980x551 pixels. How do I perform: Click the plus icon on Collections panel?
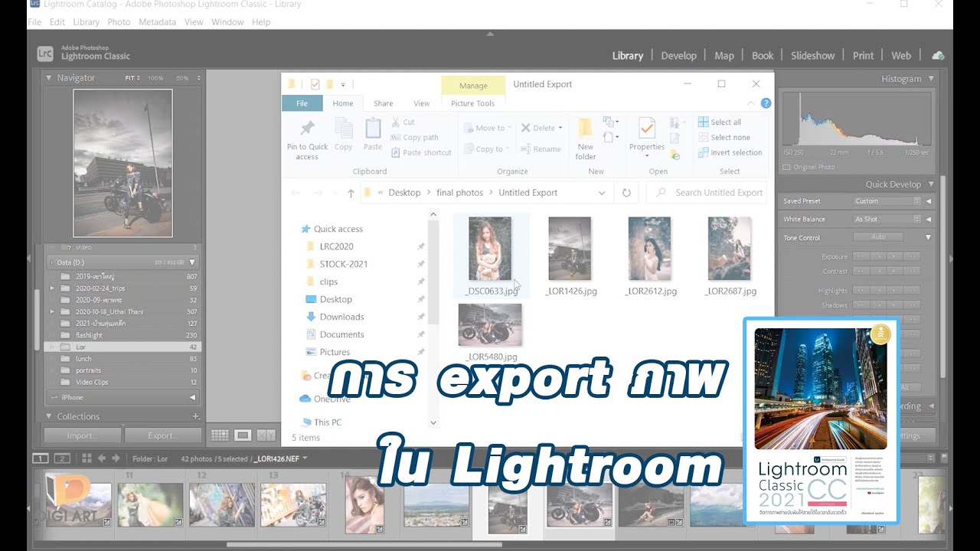(x=196, y=416)
